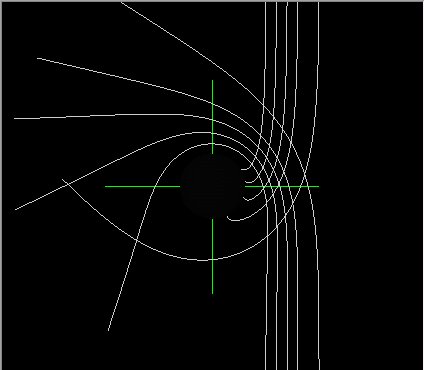Click the dark circular disc at center
The height and width of the screenshot is (370, 424).
(x=212, y=186)
